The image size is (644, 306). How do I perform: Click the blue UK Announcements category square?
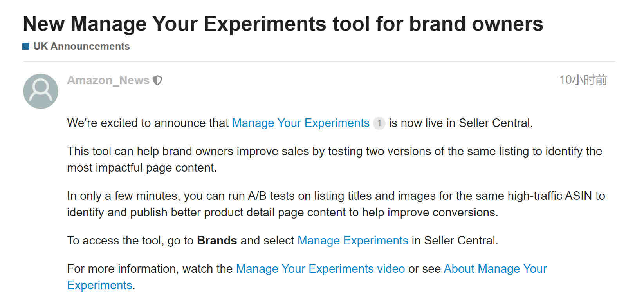(26, 46)
